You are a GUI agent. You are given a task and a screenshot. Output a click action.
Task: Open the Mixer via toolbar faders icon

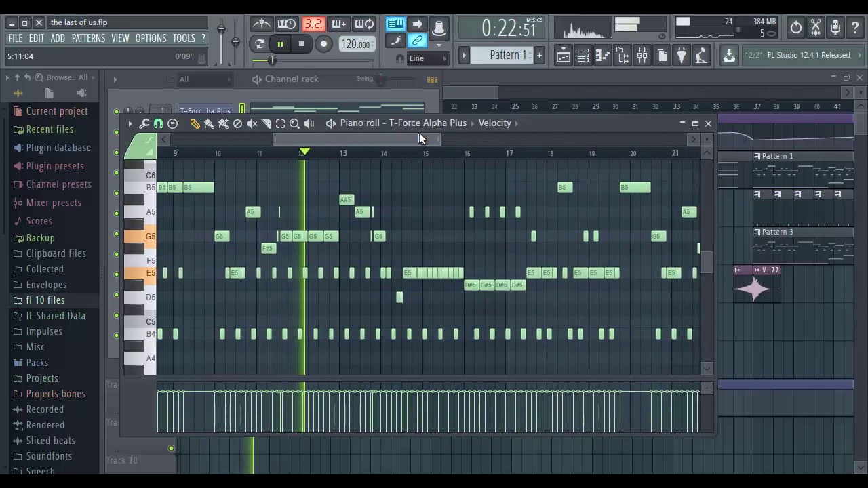pyautogui.click(x=642, y=56)
